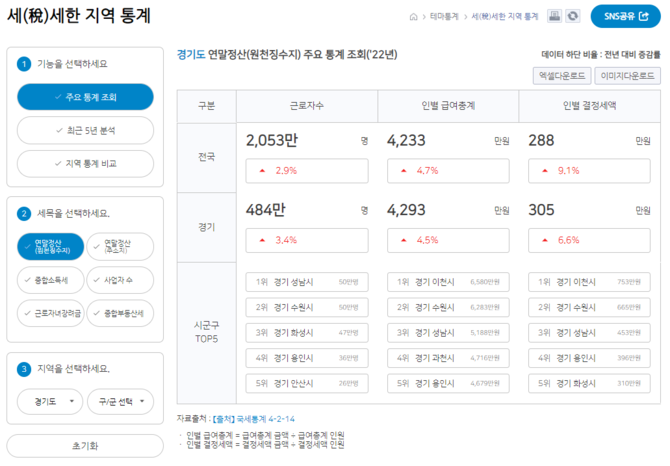The height and width of the screenshot is (466, 670).
Task: Open the 경기도 province dropdown
Action: (51, 401)
